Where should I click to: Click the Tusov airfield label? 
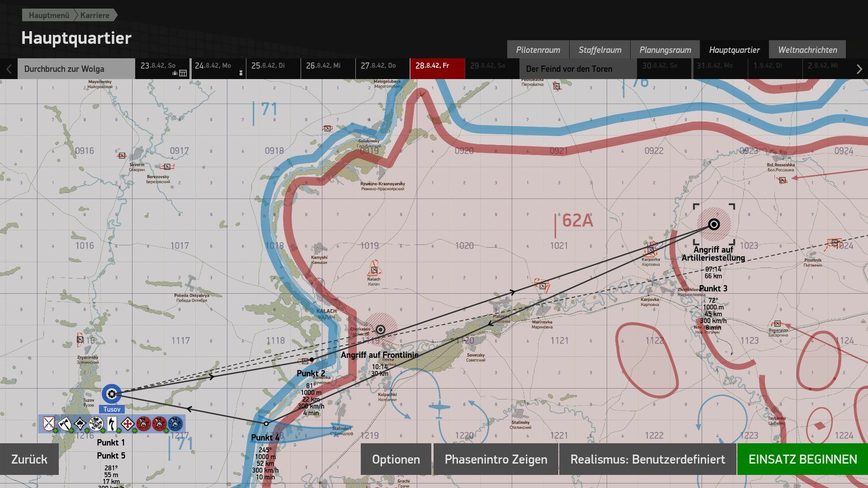pyautogui.click(x=112, y=409)
